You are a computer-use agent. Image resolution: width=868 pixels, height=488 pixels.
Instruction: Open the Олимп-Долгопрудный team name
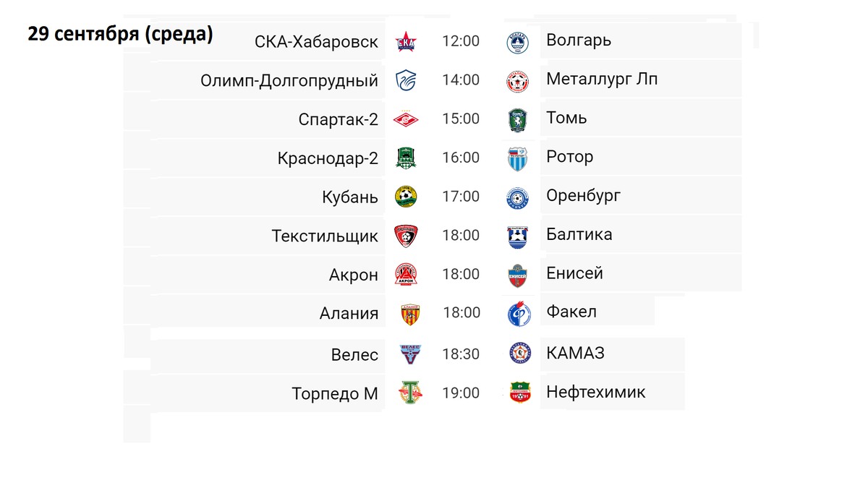coord(289,81)
